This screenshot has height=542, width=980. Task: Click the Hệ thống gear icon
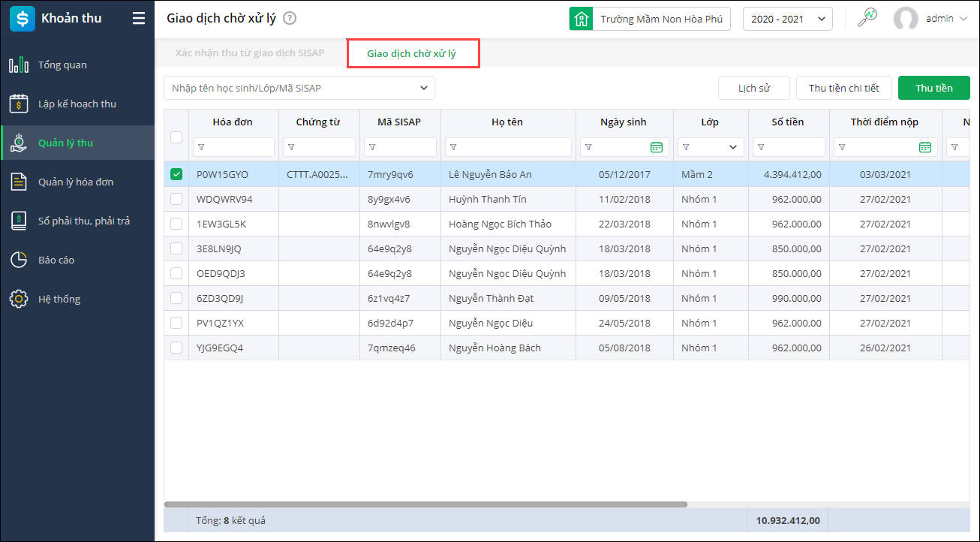click(x=19, y=299)
